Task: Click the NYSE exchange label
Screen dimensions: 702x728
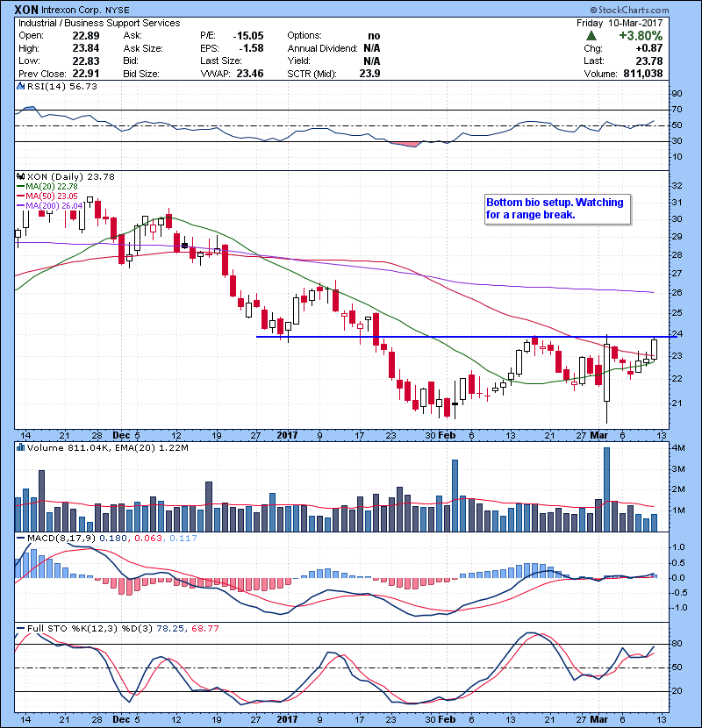Action: point(117,11)
